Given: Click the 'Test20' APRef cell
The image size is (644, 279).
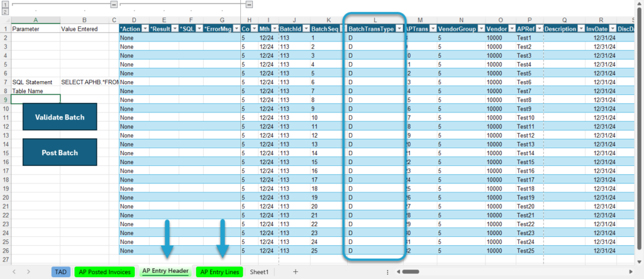Looking at the screenshot, I should tap(530, 206).
